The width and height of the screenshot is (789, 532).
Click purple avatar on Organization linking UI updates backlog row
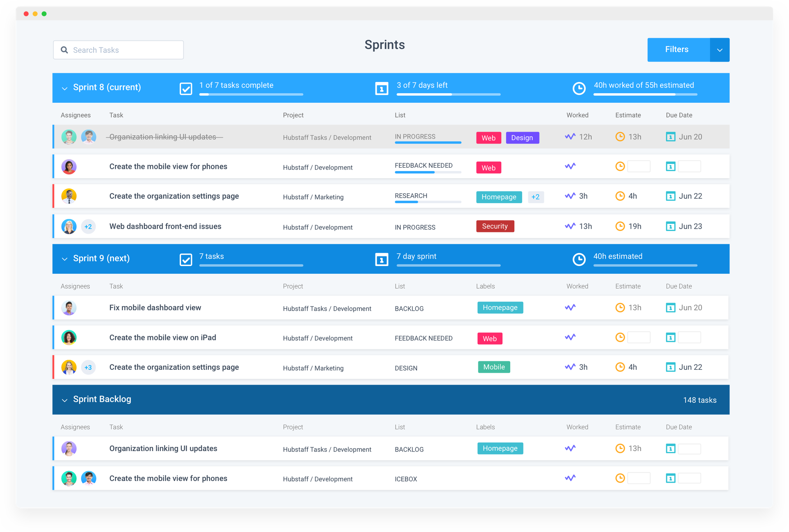coord(69,449)
